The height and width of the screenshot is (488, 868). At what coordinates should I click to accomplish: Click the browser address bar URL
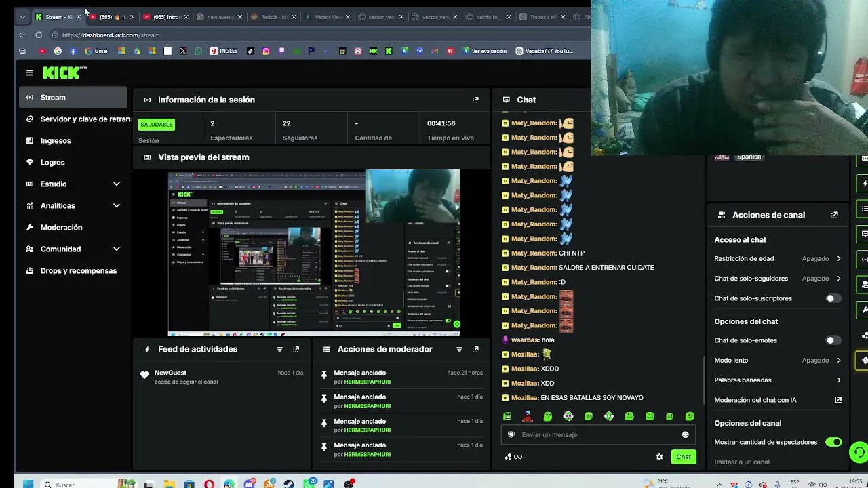(x=111, y=35)
